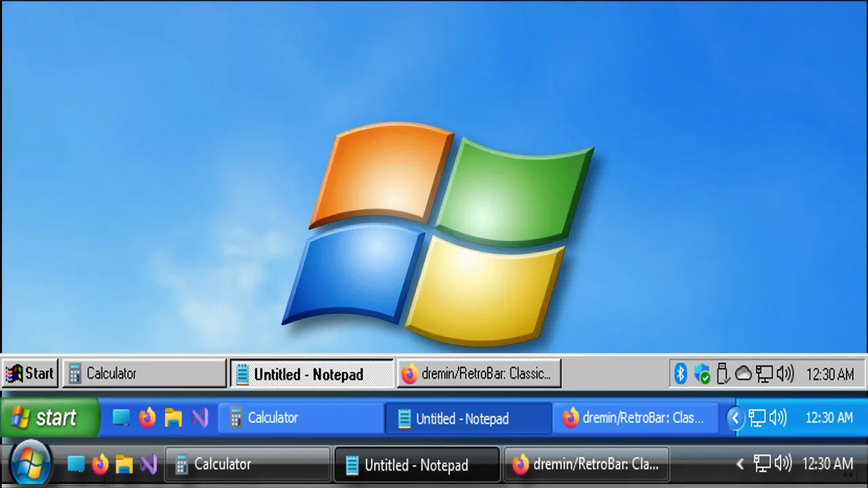
Task: Expand hidden tray icons in the Vista taskbar
Action: (741, 464)
